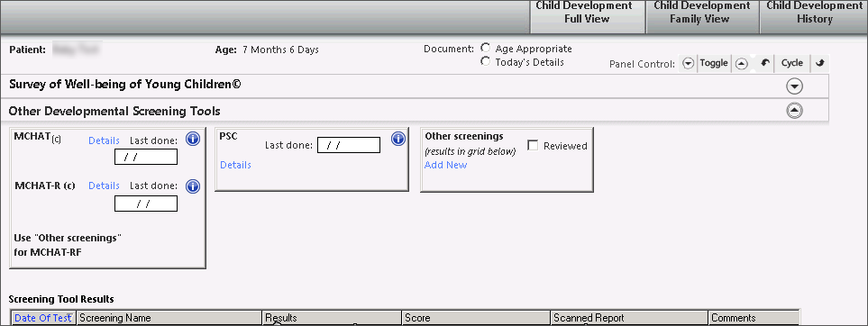The image size is (868, 326).
Task: Click Score column header
Action: pyautogui.click(x=476, y=318)
